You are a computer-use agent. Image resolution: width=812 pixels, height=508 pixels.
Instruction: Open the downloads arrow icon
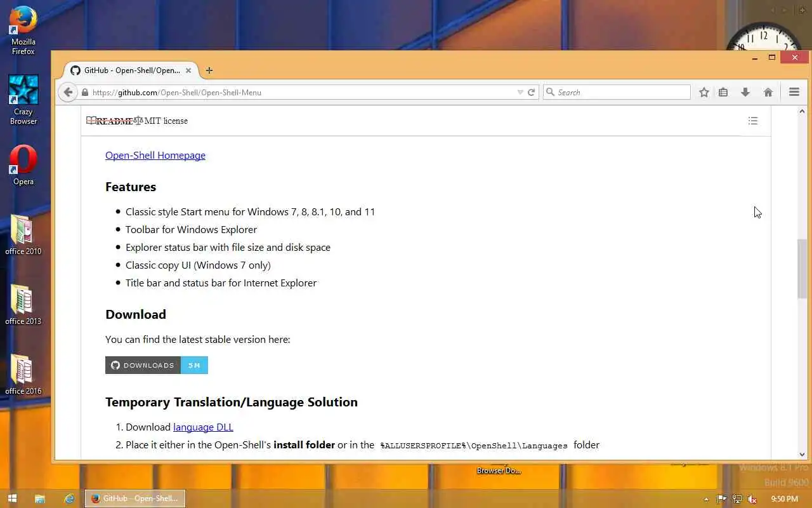(x=745, y=92)
